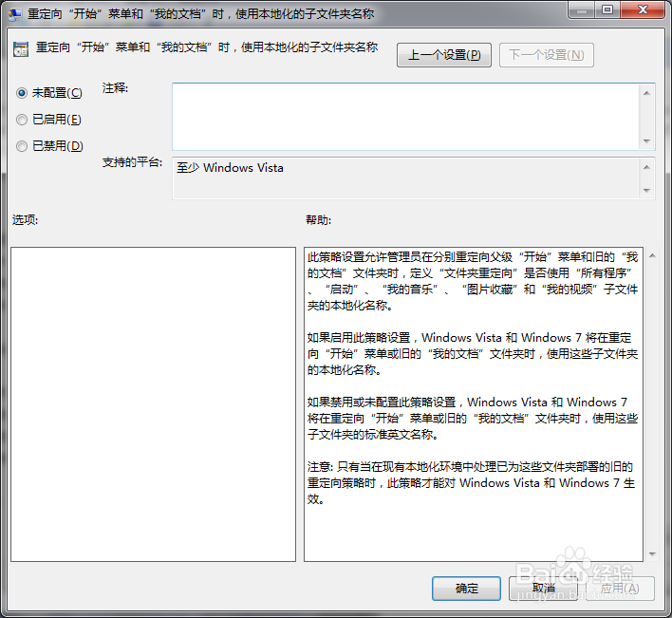Click the help paragraph starting 如果启用此策略设置
This screenshot has height=618, width=672.
tap(473, 353)
